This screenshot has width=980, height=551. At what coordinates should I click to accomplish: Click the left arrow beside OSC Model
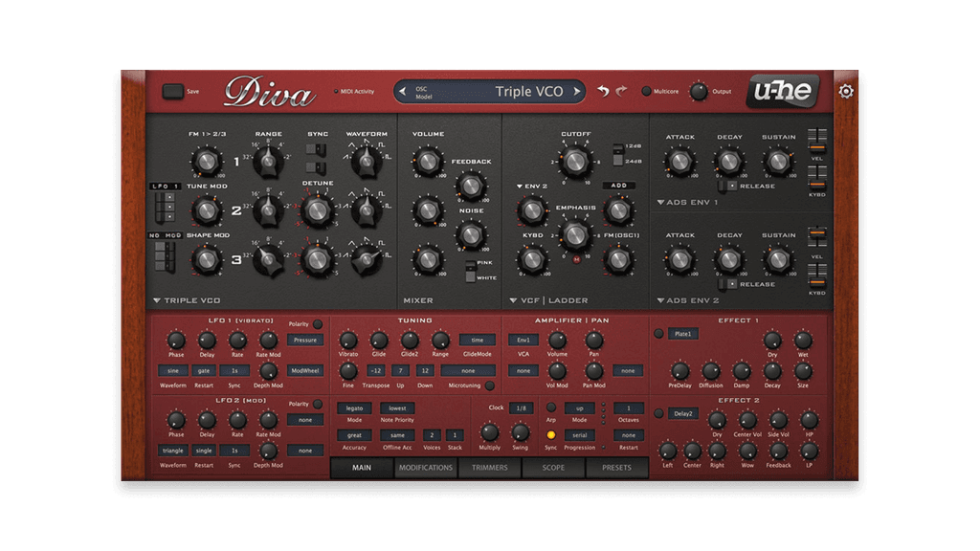(402, 92)
